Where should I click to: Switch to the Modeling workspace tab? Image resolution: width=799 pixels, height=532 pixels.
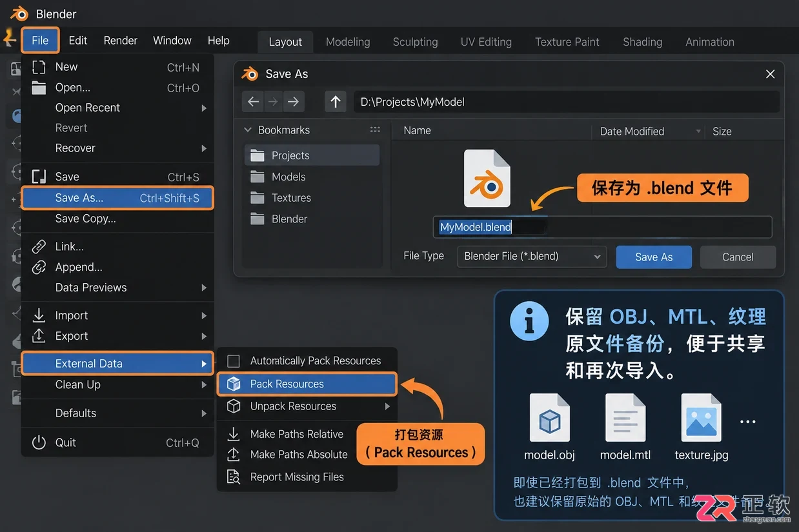pyautogui.click(x=348, y=42)
